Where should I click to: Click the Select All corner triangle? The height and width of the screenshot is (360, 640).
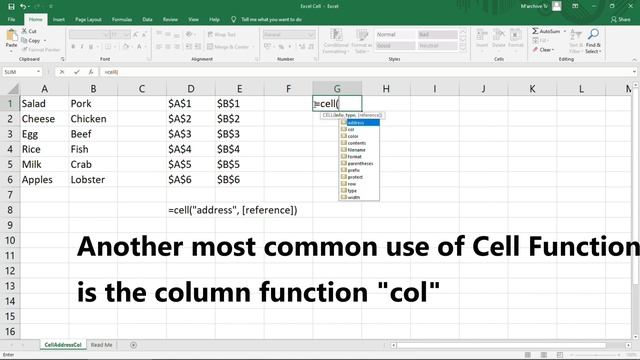(x=13, y=88)
